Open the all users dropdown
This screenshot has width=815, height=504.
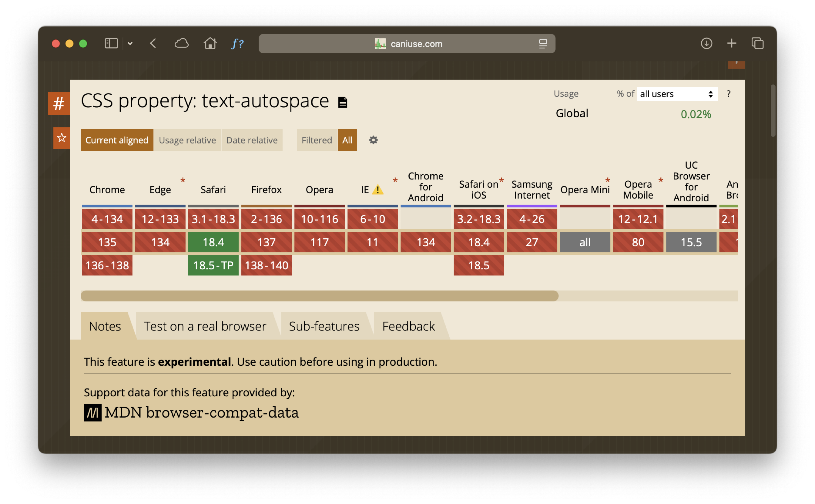677,94
